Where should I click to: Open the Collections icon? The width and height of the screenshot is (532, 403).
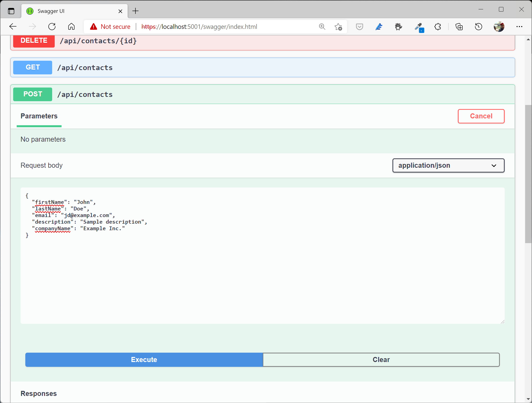coord(459,27)
